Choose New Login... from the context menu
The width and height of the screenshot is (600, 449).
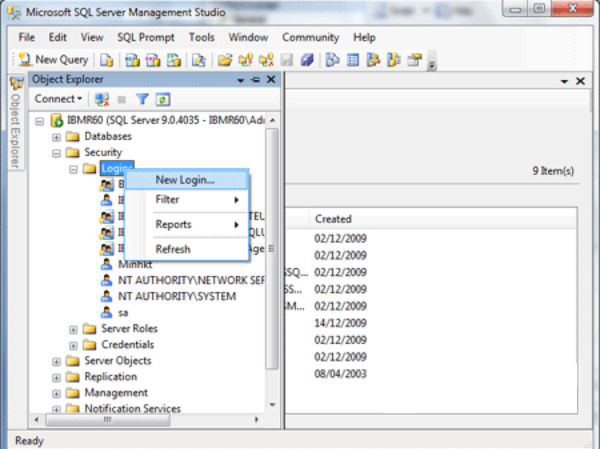coord(185,180)
